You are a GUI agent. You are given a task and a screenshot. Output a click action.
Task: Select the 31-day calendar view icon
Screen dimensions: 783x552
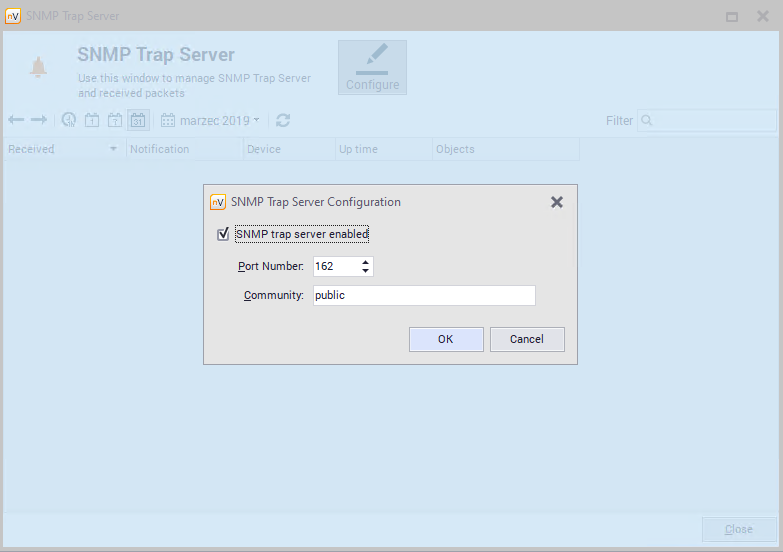(x=138, y=120)
